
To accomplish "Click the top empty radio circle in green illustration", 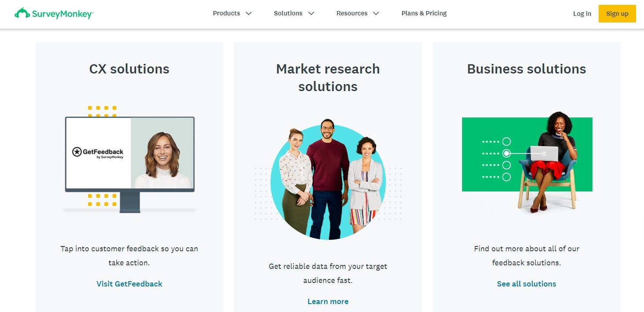I will coord(507,142).
